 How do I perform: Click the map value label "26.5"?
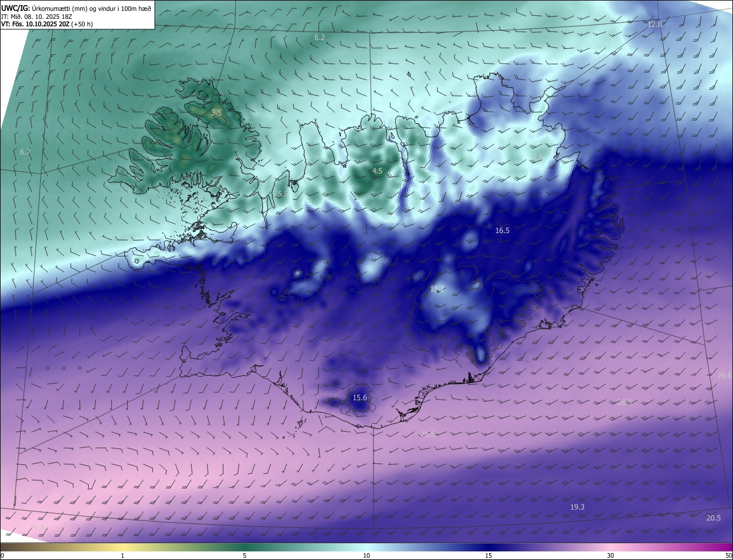(625, 403)
